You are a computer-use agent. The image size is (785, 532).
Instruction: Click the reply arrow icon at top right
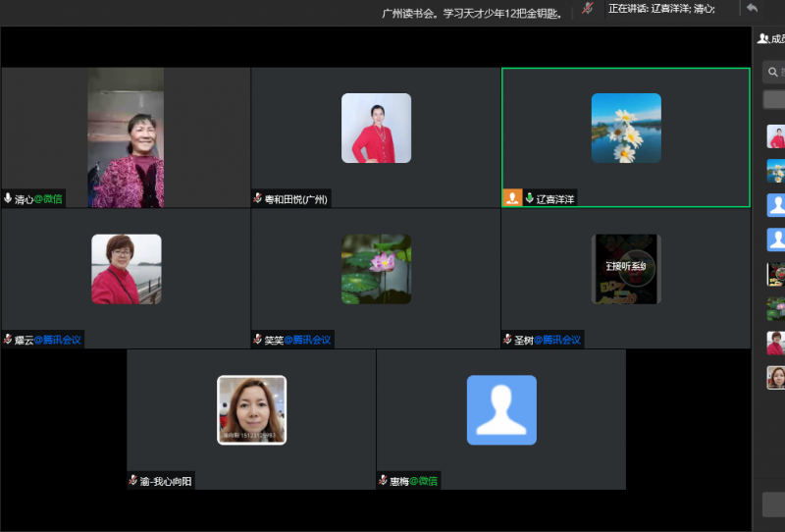pos(752,8)
